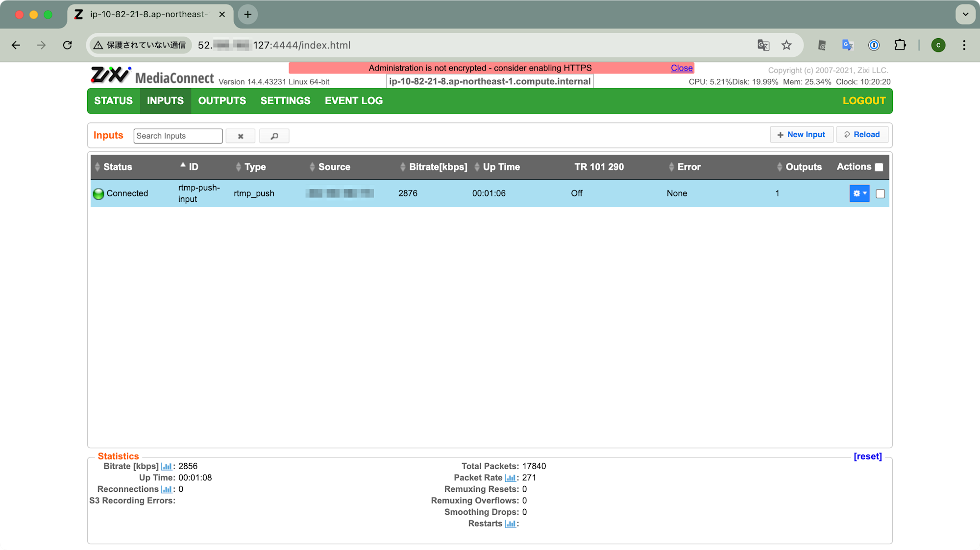This screenshot has width=980, height=550.
Task: Click the reset link in Statistics
Action: 867,456
